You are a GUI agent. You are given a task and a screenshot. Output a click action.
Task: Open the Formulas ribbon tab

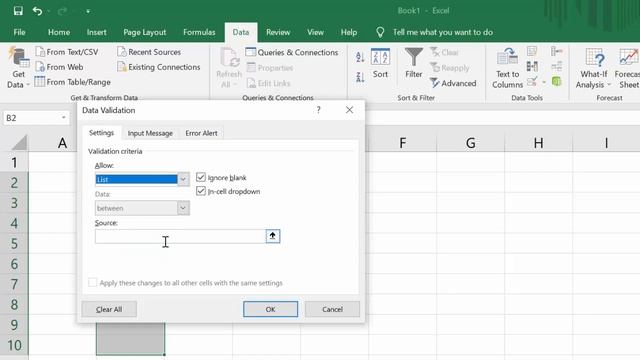(199, 32)
